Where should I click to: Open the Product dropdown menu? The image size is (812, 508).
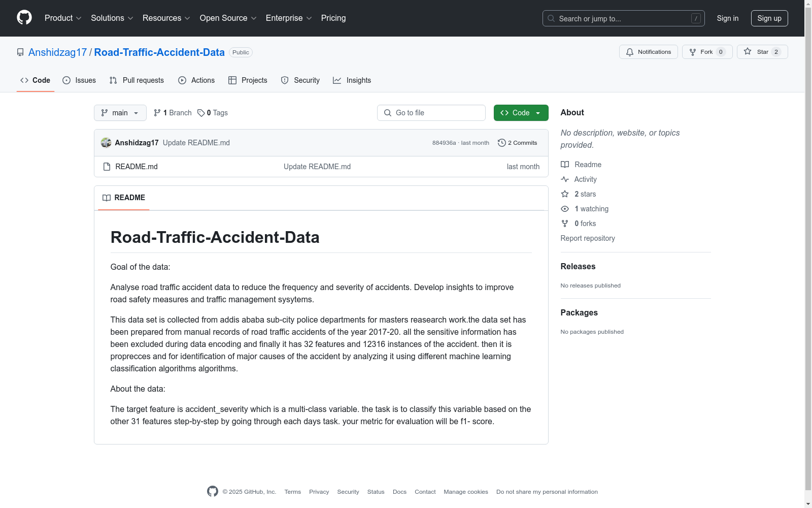63,18
